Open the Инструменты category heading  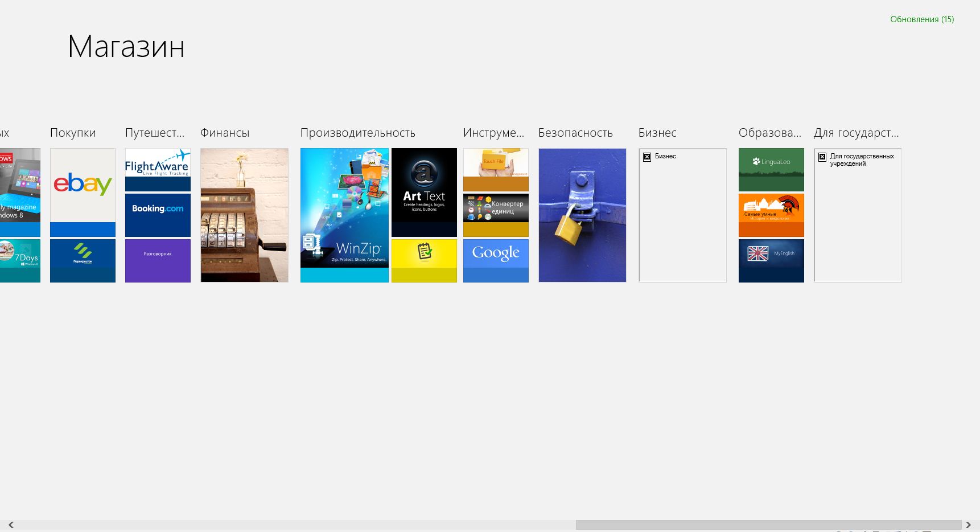tap(493, 133)
